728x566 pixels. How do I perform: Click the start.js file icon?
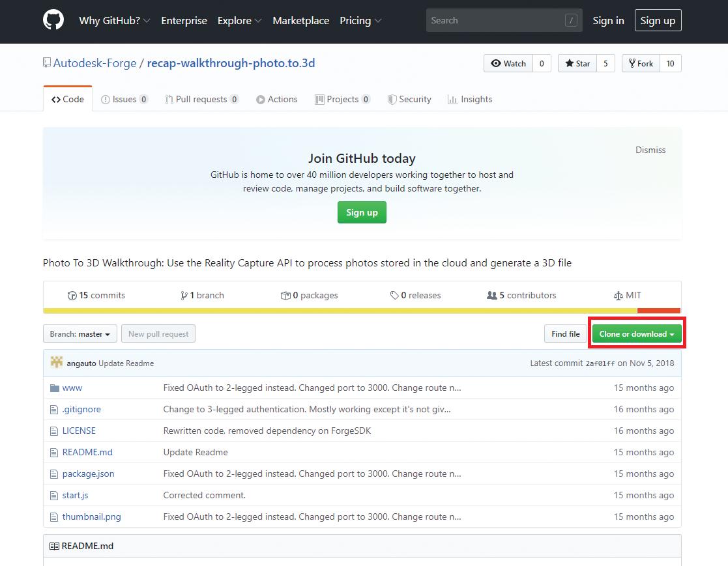point(54,496)
